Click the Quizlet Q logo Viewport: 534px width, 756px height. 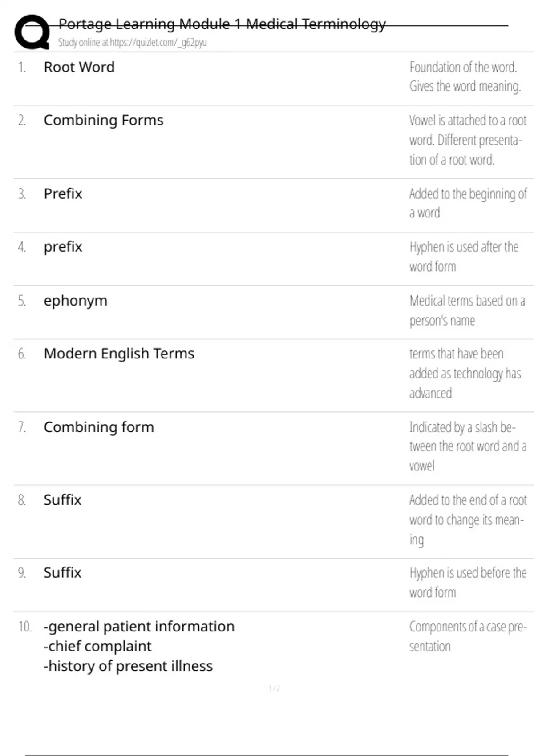32,32
